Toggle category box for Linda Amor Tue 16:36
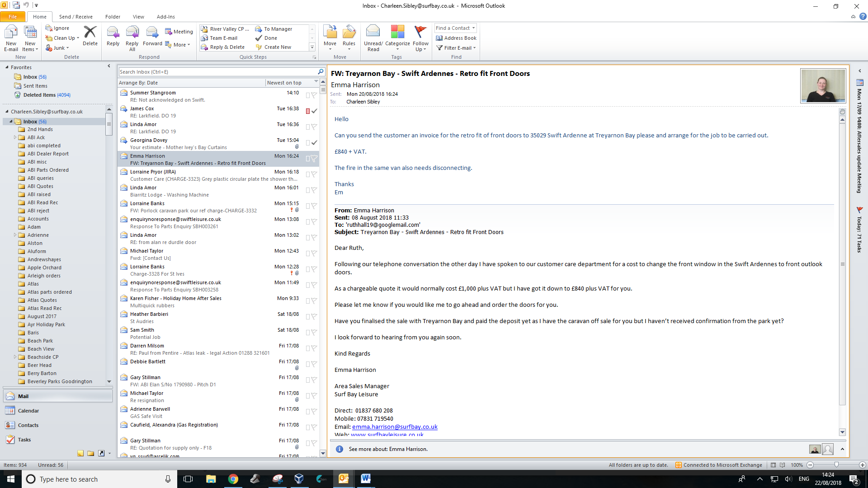This screenshot has width=868, height=488. [x=308, y=127]
